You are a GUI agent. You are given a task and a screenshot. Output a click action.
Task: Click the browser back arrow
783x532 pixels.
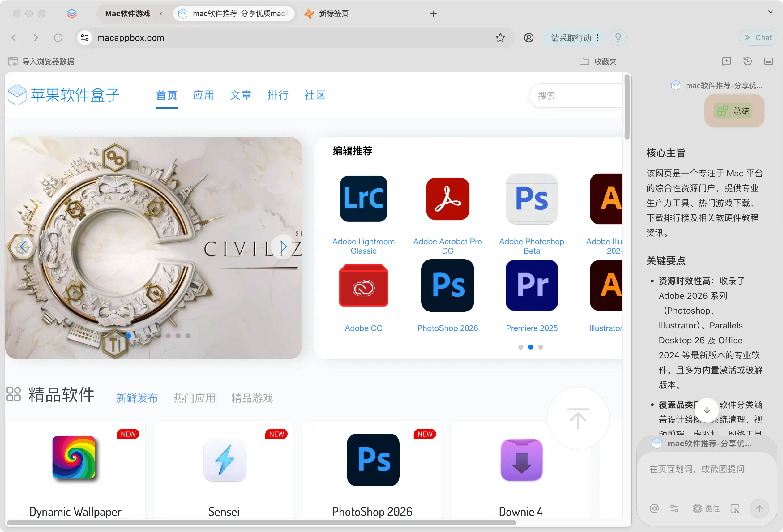(14, 38)
